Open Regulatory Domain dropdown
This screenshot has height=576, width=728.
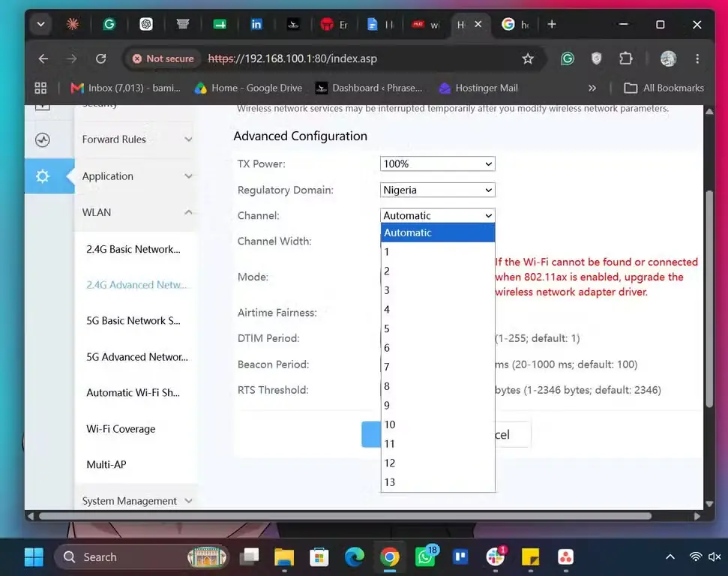tap(437, 190)
